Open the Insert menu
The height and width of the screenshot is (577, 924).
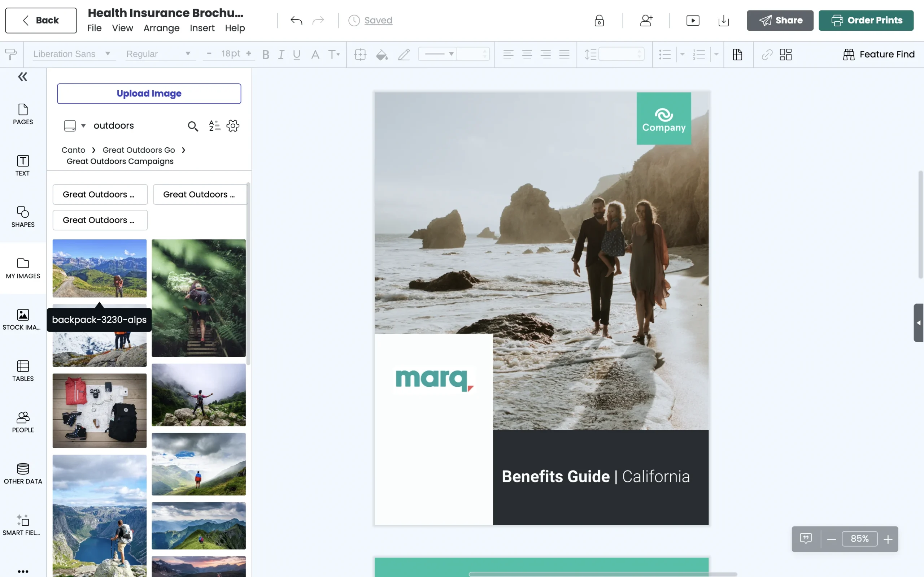(202, 28)
